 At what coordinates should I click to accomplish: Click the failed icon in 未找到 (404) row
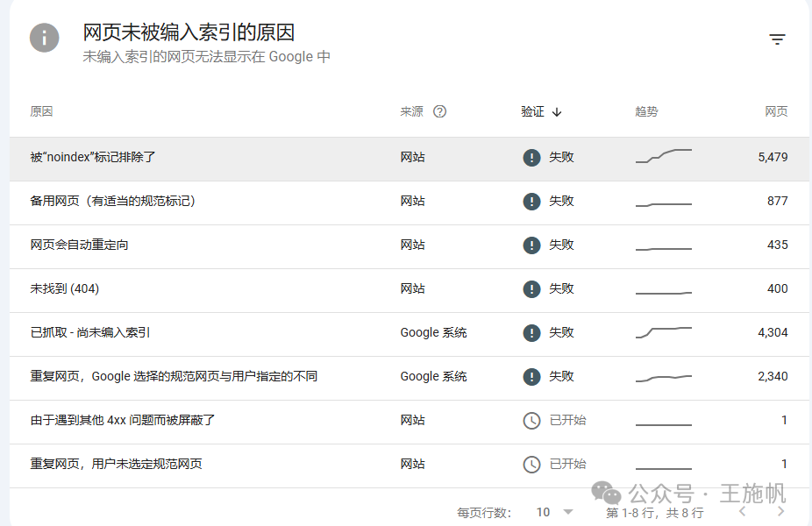pyautogui.click(x=532, y=289)
